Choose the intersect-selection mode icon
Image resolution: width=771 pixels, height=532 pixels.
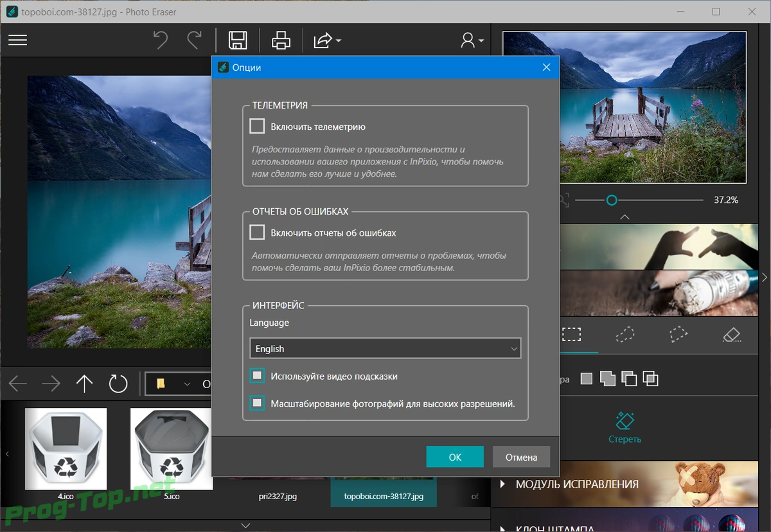click(651, 379)
